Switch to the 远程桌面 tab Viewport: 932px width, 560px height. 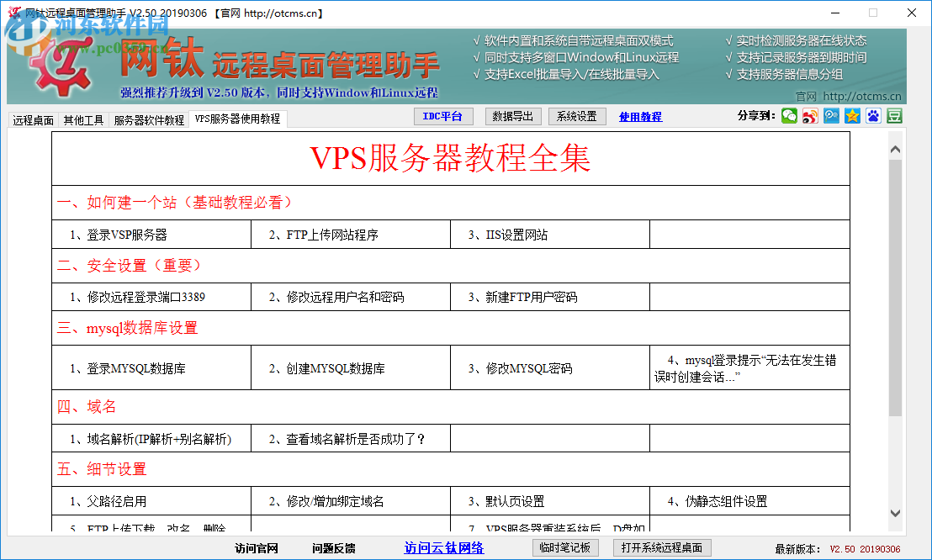tap(32, 119)
